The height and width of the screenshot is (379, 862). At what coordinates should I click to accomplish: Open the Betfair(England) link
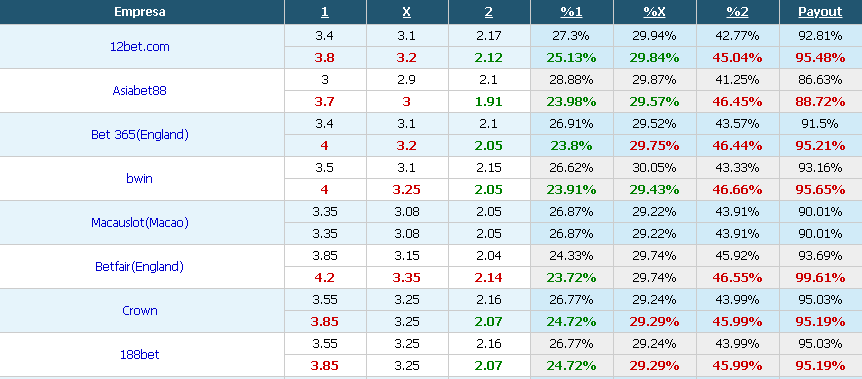point(140,267)
